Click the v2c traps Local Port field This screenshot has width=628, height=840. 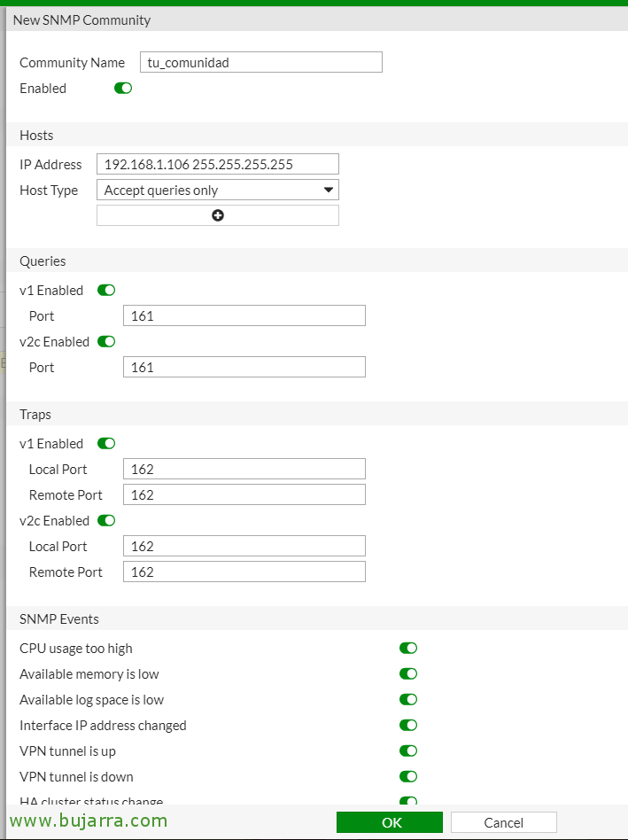coord(244,546)
